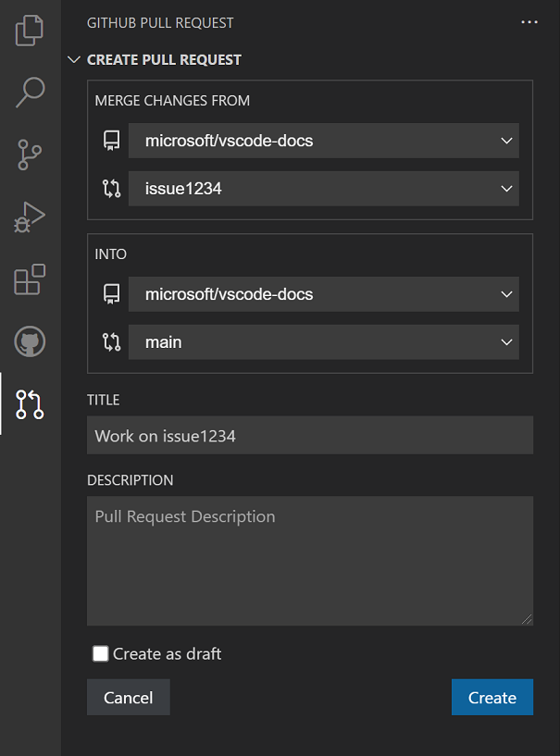This screenshot has height=756, width=560.
Task: Open the More Actions ellipsis menu
Action: 529,21
